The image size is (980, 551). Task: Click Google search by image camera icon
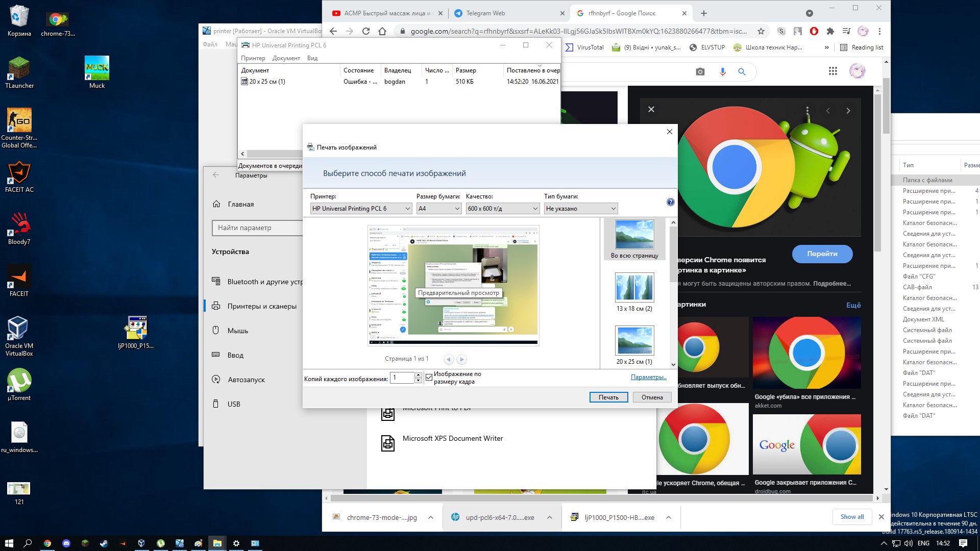pos(700,72)
